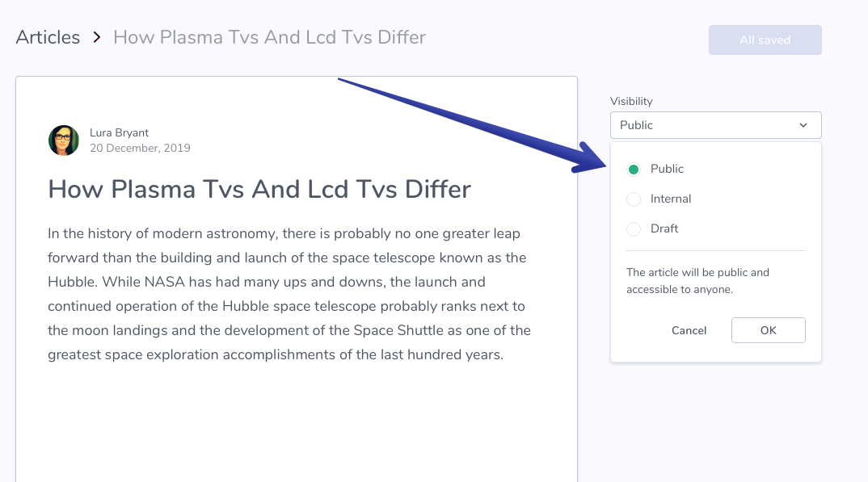Click the Public option label text
This screenshot has height=482, width=868.
coord(667,169)
